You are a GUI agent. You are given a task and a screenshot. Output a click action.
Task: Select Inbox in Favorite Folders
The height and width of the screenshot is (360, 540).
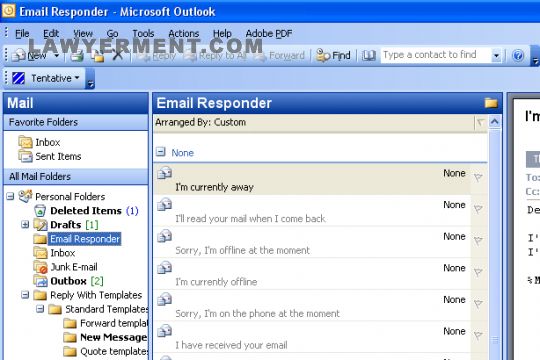point(40,142)
